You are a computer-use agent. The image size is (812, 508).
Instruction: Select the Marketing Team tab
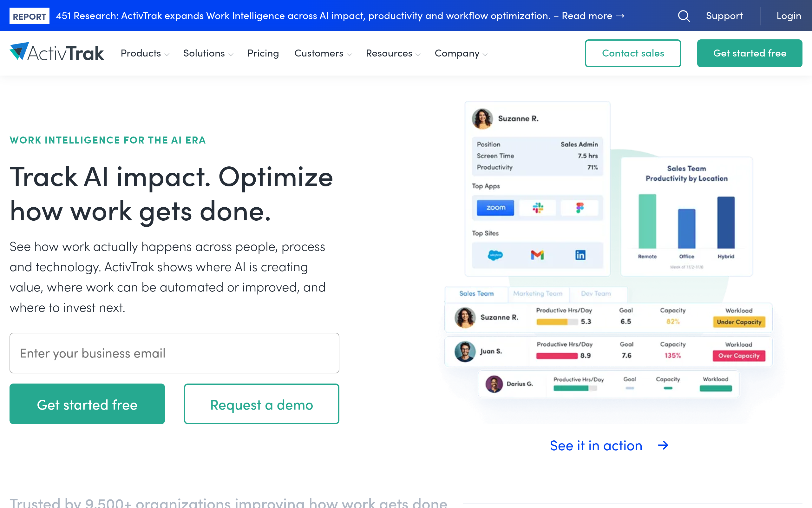pyautogui.click(x=538, y=294)
